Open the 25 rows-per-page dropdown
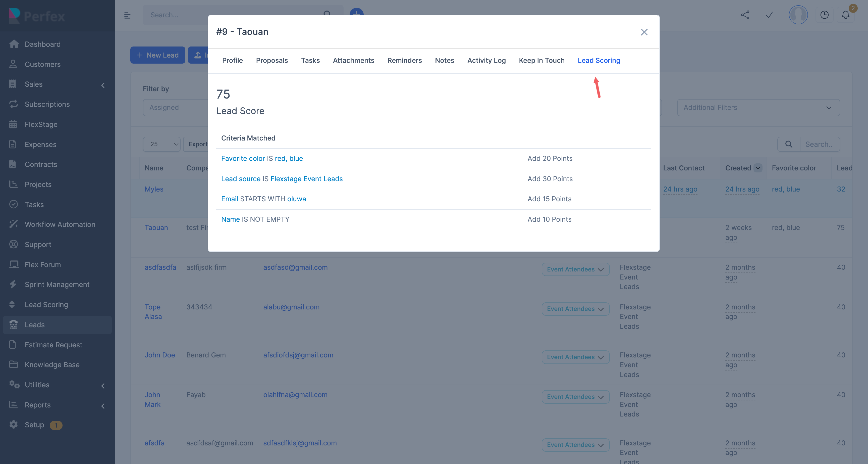Viewport: 868px width, 464px height. tap(161, 144)
